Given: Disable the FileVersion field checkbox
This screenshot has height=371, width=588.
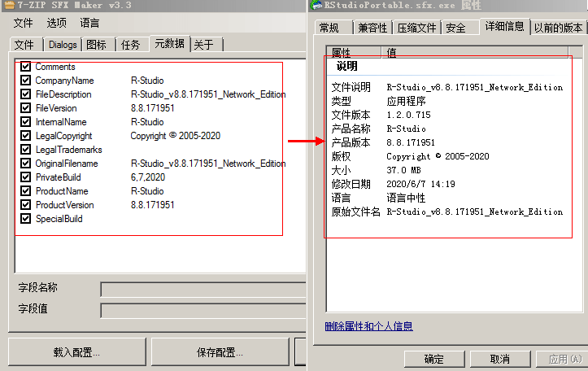Looking at the screenshot, I should click(x=26, y=108).
